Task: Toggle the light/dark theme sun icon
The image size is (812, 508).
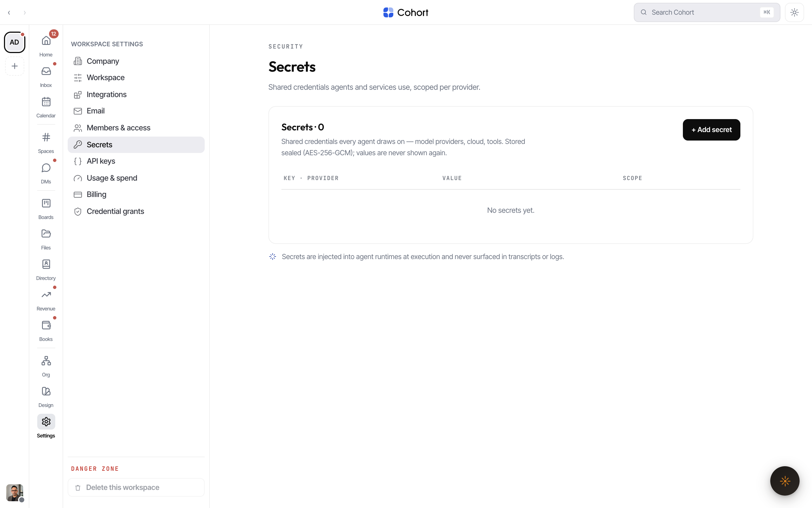Action: point(794,12)
